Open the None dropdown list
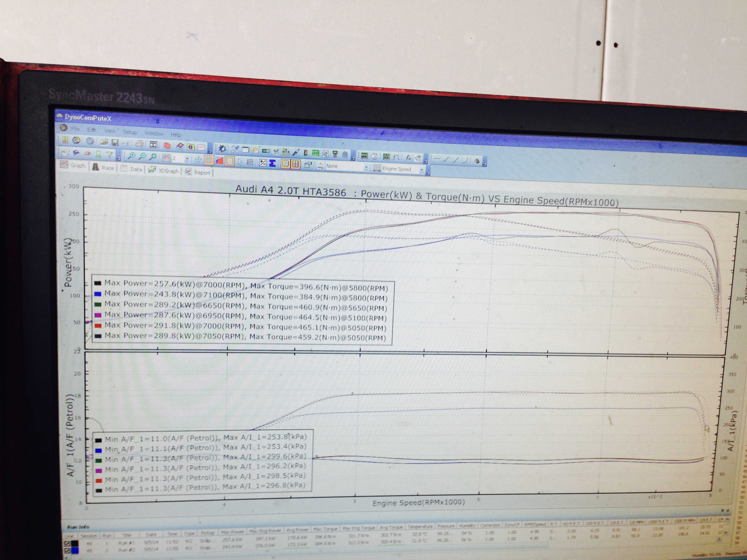Viewport: 747px width, 560px height. 366,168
